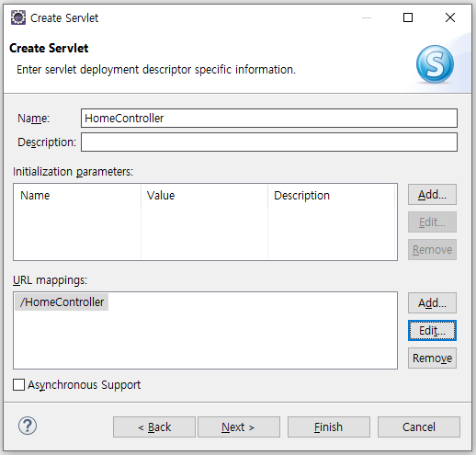Click the Eclipse icon in the title bar
The image size is (476, 455).
18,17
